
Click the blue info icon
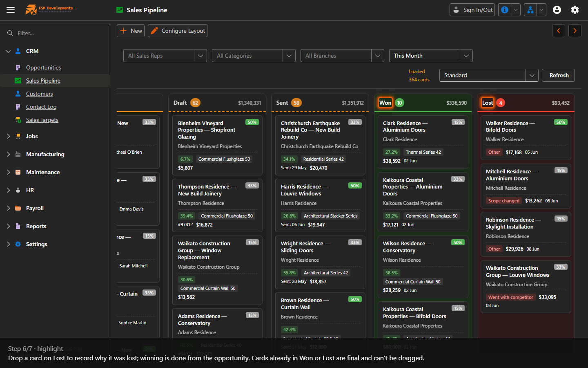[505, 10]
